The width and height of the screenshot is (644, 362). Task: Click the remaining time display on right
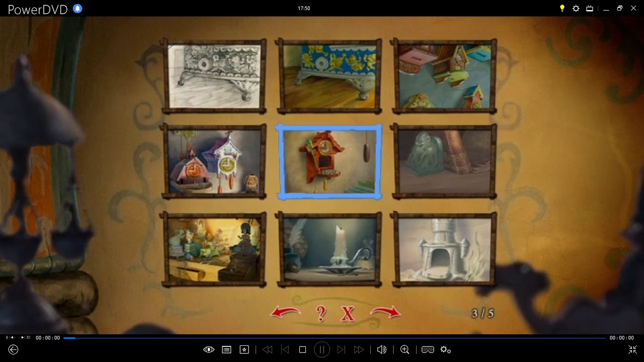pyautogui.click(x=622, y=338)
